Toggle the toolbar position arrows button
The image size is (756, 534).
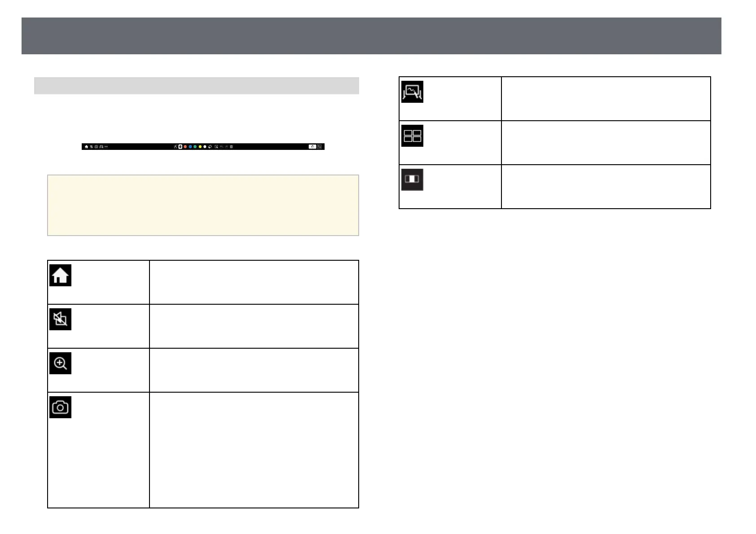point(319,147)
